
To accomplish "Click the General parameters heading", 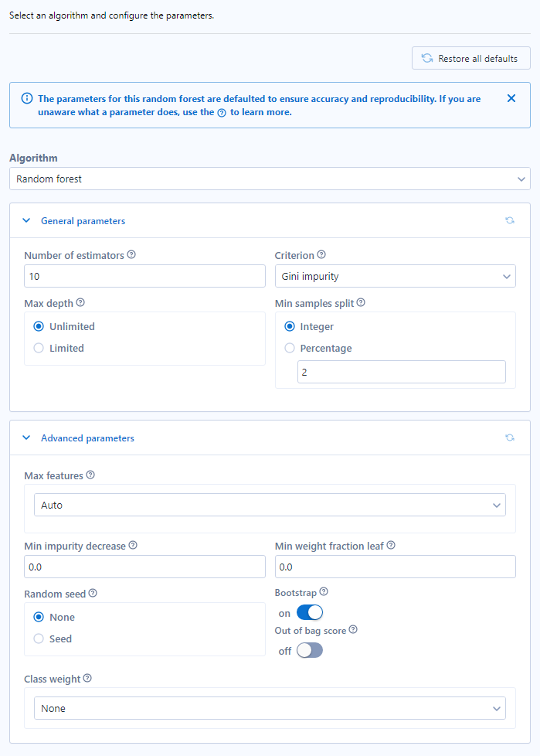I will 83,221.
